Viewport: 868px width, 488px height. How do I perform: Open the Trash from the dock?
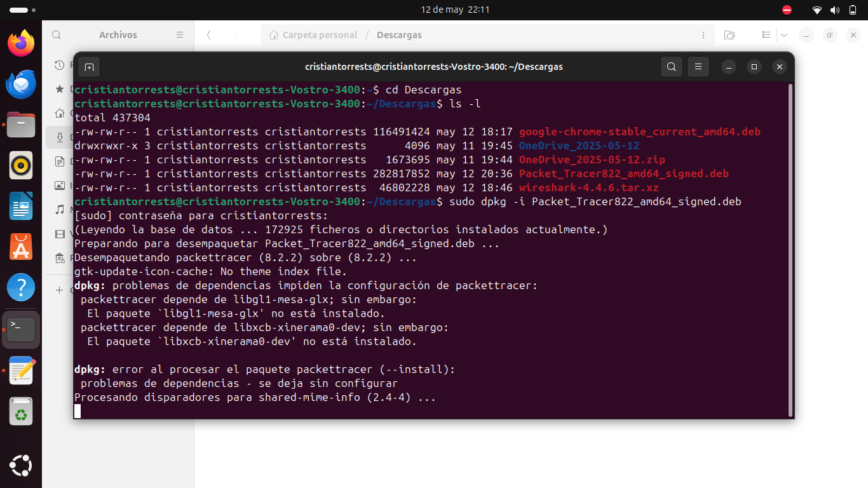tap(21, 411)
